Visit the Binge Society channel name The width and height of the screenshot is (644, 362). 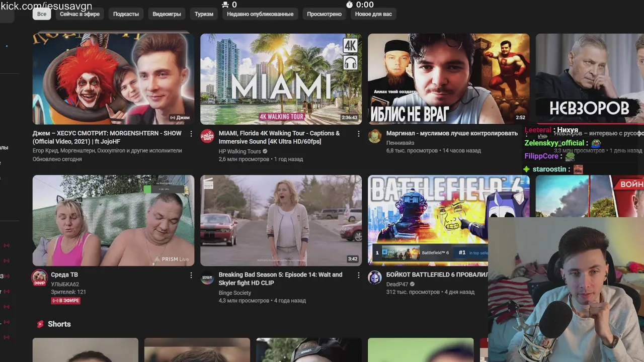pos(234,293)
